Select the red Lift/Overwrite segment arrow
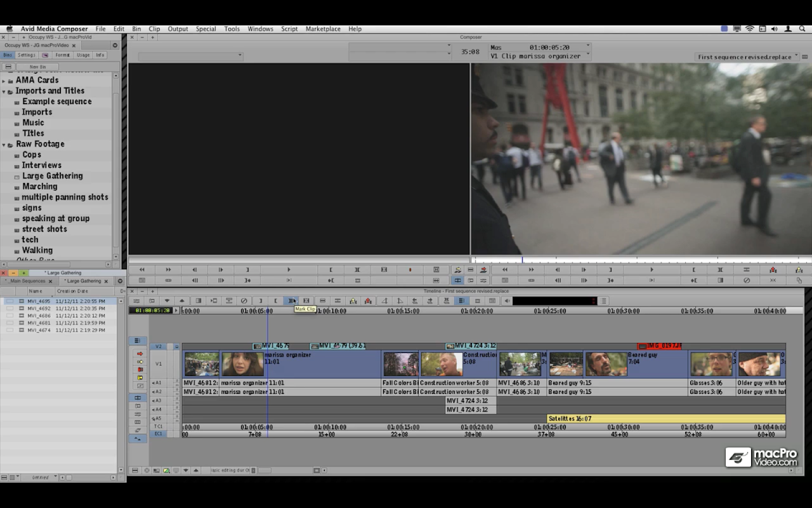The image size is (812, 508). pyautogui.click(x=140, y=354)
